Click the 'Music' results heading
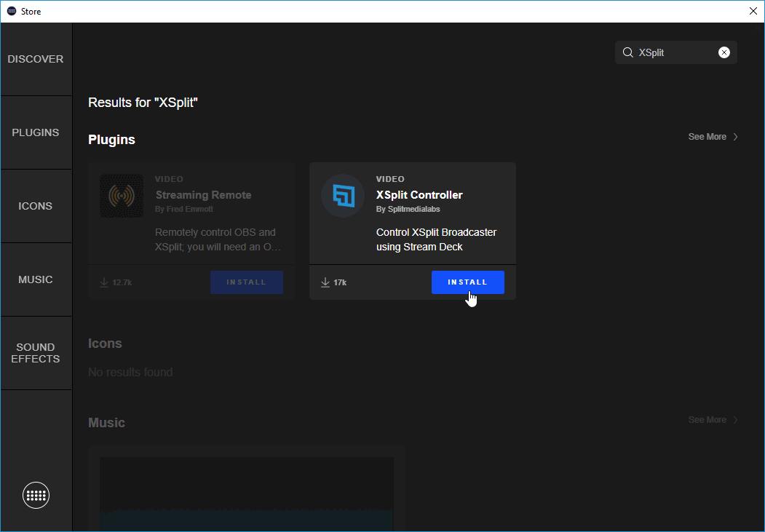 tap(106, 423)
